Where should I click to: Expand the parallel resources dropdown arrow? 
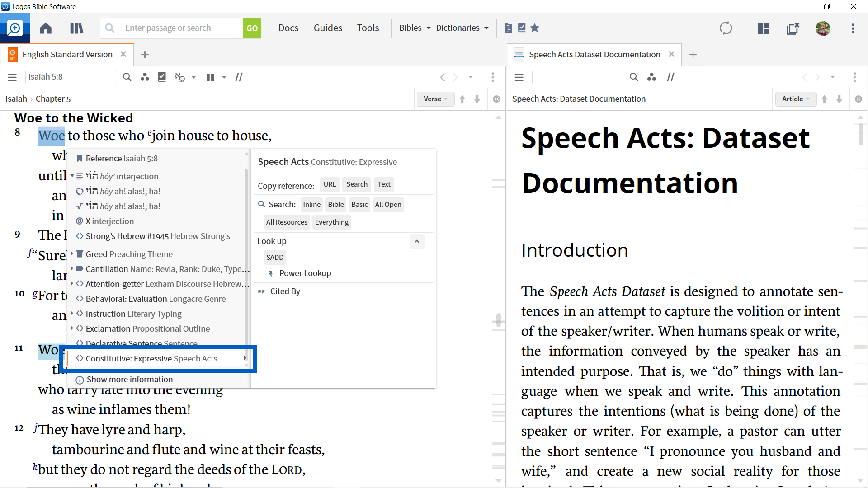tap(224, 77)
